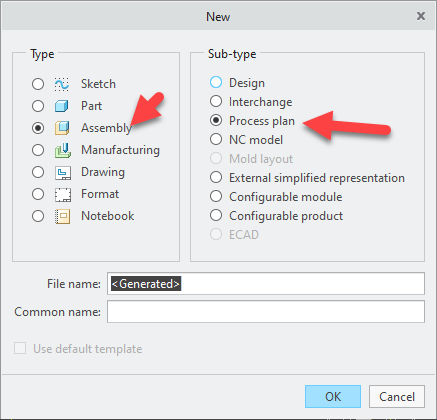437x420 pixels.
Task: Click the Notebook type icon
Action: (x=63, y=216)
